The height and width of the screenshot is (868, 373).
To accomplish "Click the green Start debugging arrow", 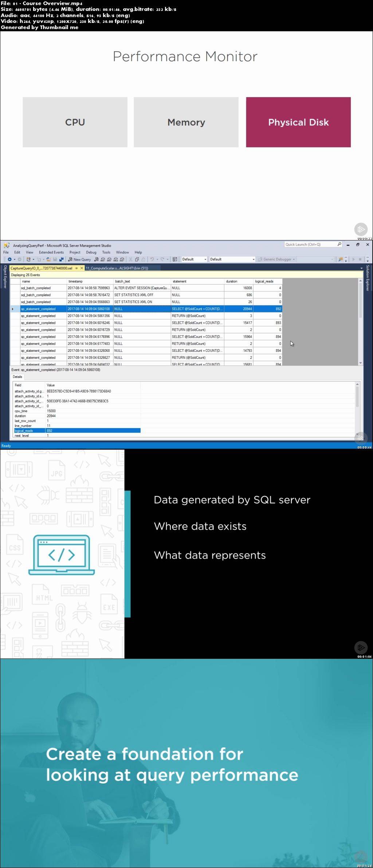I will pos(353,259).
